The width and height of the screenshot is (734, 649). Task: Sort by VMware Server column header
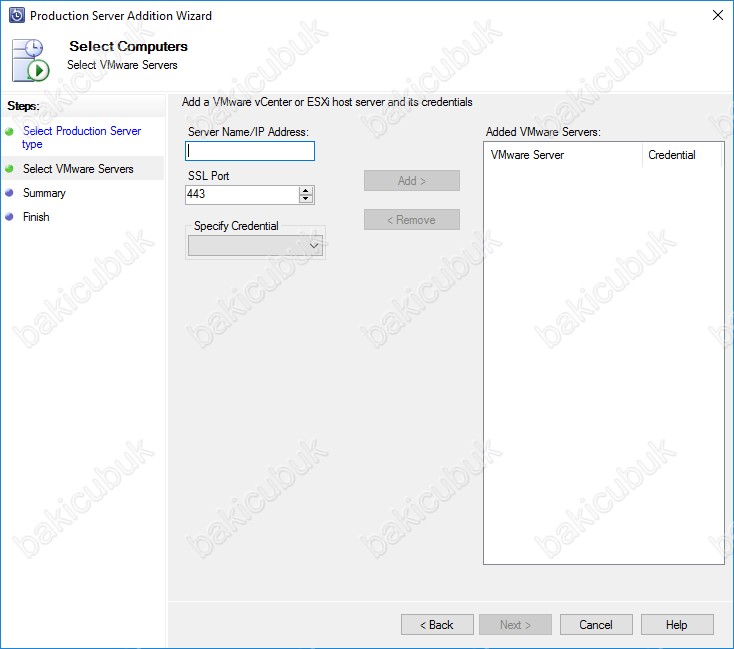click(563, 155)
